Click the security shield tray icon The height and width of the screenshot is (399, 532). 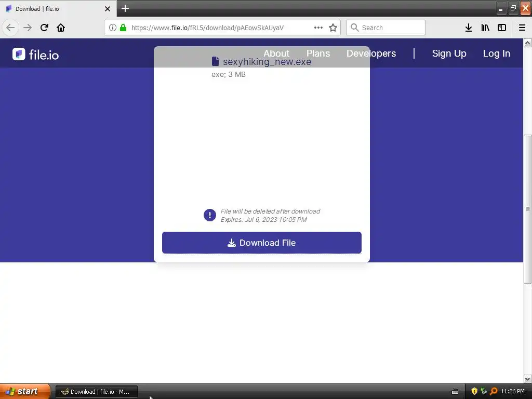pyautogui.click(x=474, y=391)
